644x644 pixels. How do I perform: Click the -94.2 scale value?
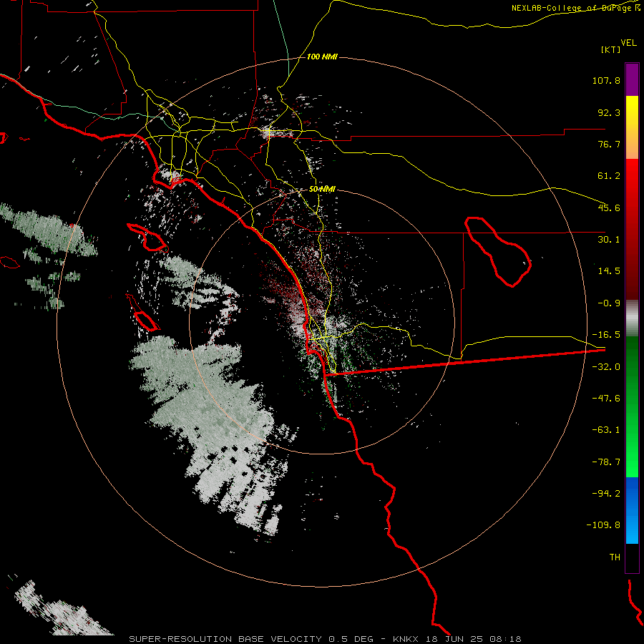[x=606, y=494]
